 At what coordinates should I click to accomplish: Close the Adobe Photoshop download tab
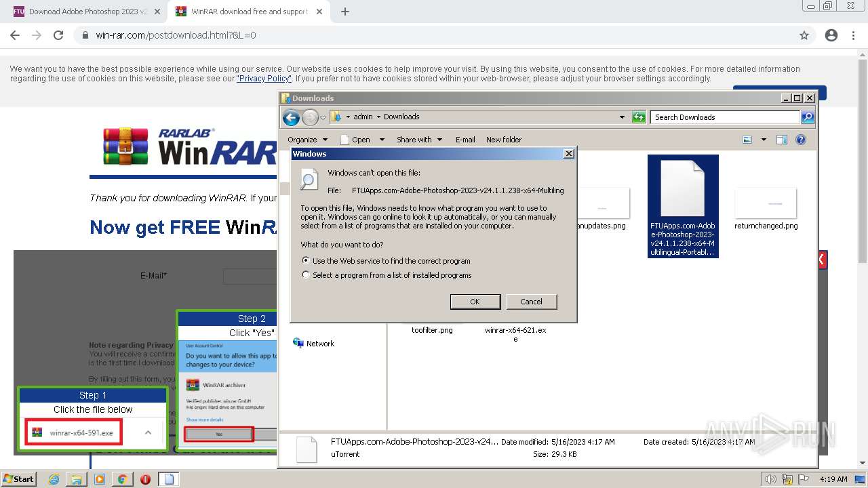click(157, 12)
